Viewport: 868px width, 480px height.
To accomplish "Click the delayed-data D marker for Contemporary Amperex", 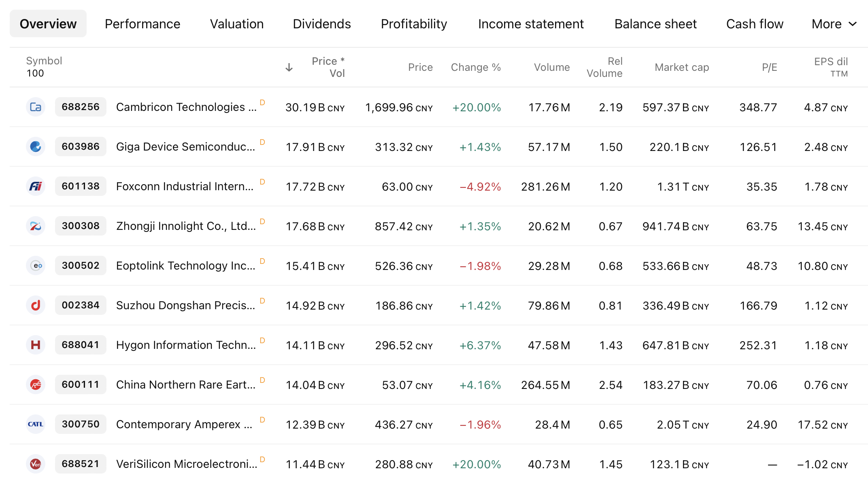I will click(x=262, y=420).
